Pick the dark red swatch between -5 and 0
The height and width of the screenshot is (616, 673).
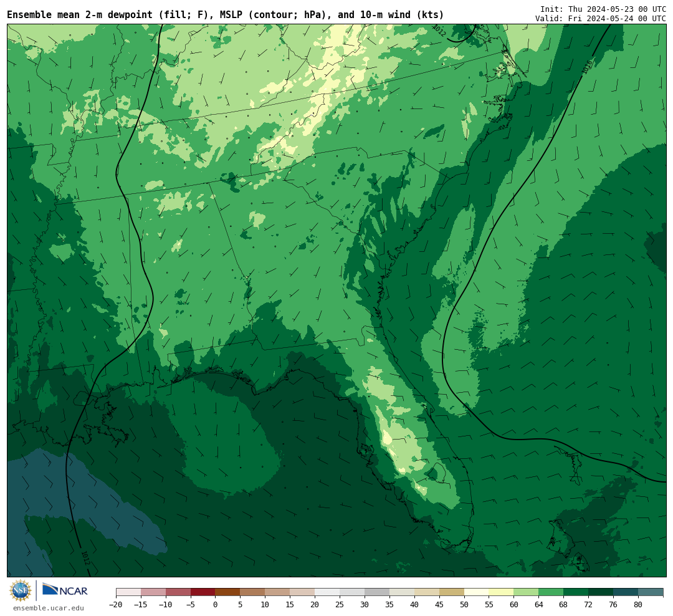(203, 592)
